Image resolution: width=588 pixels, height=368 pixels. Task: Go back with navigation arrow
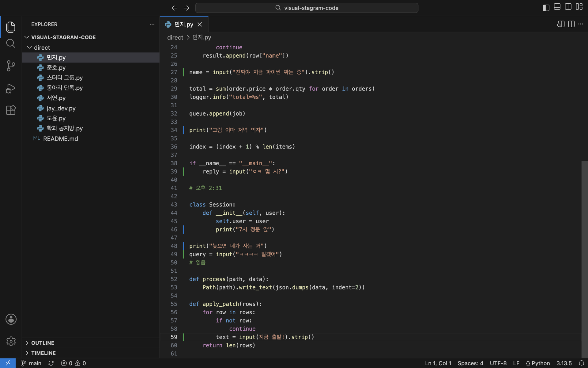click(x=174, y=8)
